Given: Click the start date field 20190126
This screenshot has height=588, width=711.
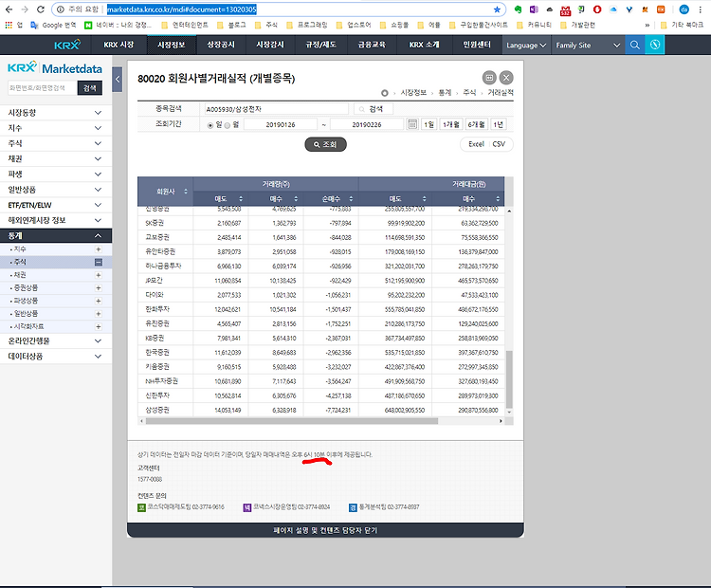Looking at the screenshot, I should [281, 124].
